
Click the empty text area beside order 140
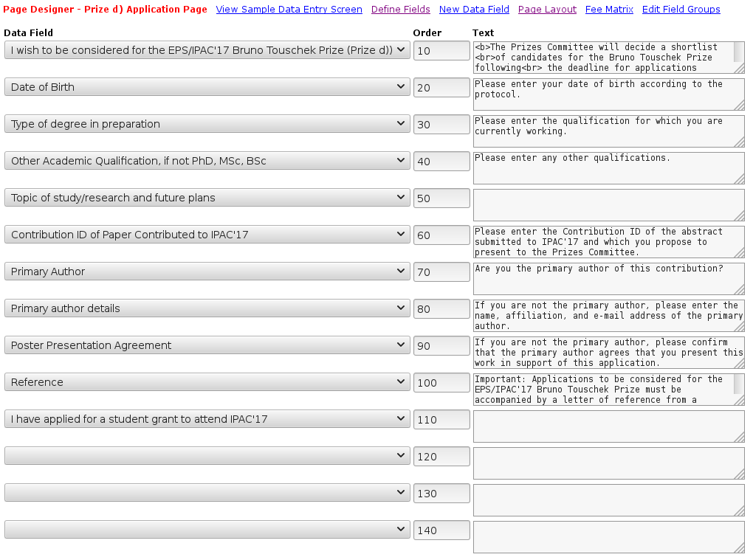(609, 537)
